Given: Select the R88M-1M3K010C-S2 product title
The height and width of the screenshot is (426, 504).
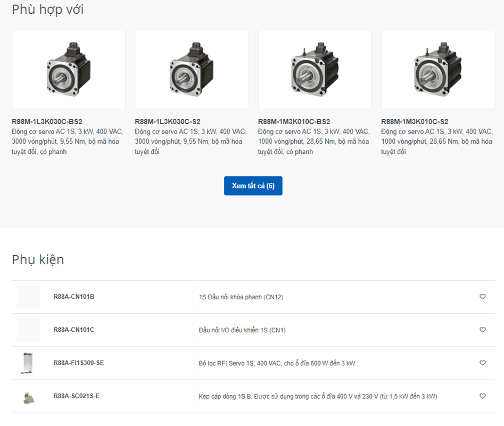Looking at the screenshot, I should [x=414, y=121].
